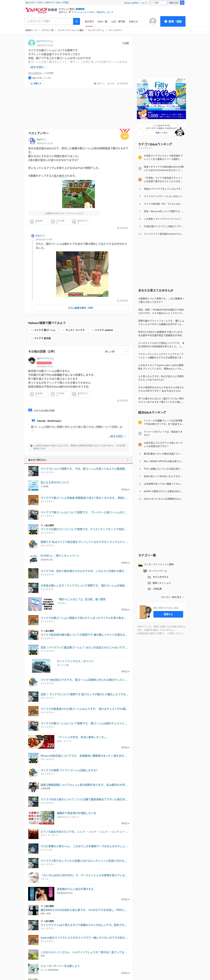This screenshot has width=210, height=980.
Task: React なるほど on ebi's answer
Action: tap(38, 394)
